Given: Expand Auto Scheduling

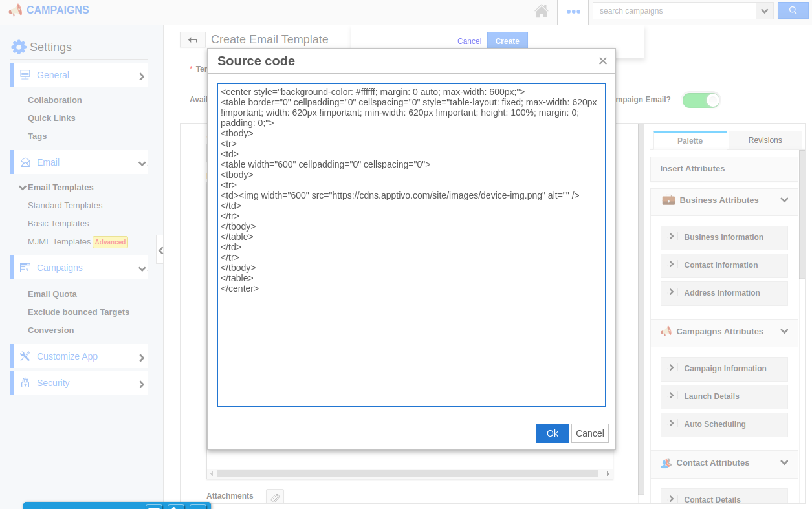Looking at the screenshot, I should [724, 424].
